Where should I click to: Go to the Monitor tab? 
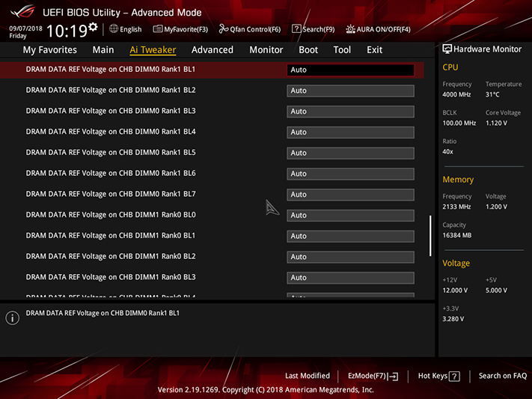tap(266, 50)
